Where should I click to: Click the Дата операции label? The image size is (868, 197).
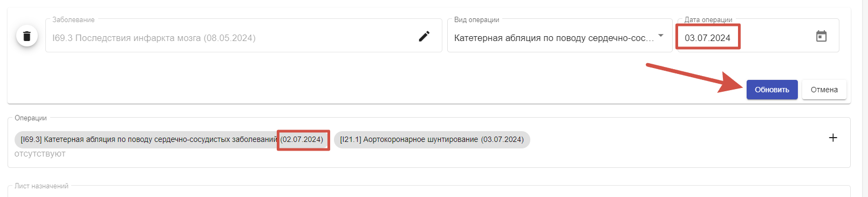coord(708,19)
